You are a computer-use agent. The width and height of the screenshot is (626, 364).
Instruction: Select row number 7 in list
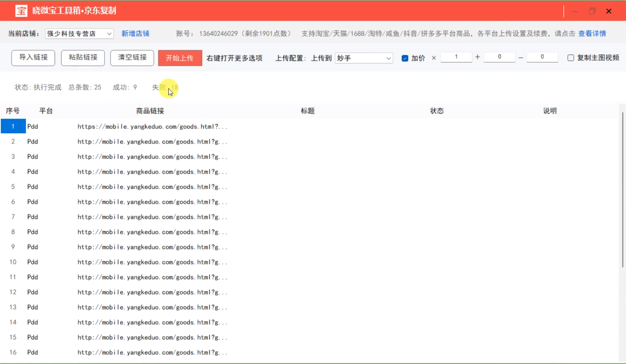coord(13,217)
